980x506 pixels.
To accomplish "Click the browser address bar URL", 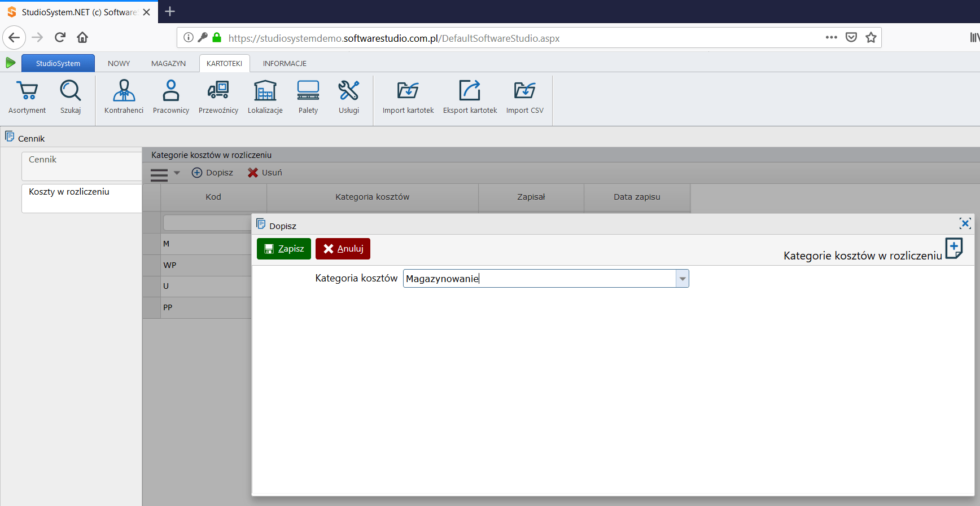I will click(394, 38).
